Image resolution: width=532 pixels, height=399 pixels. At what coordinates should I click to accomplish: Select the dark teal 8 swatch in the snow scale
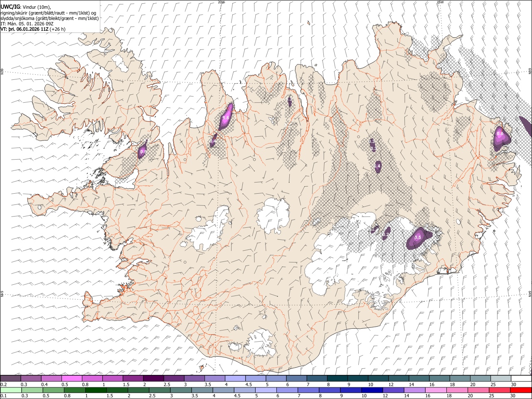click(x=337, y=378)
